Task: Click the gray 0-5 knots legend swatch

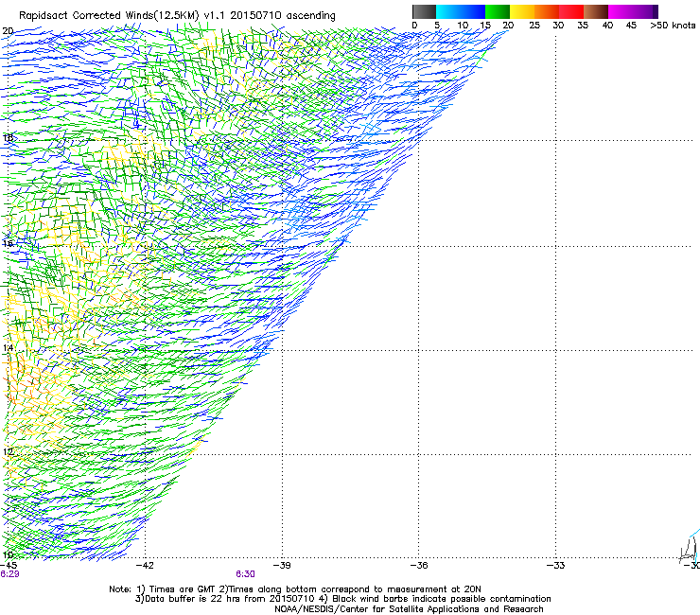Action: click(x=424, y=11)
